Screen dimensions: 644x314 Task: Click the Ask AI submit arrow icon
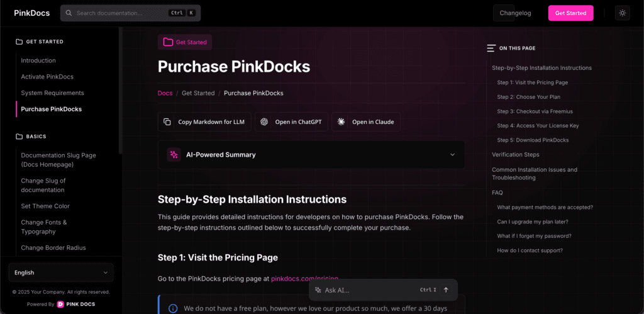click(x=446, y=290)
